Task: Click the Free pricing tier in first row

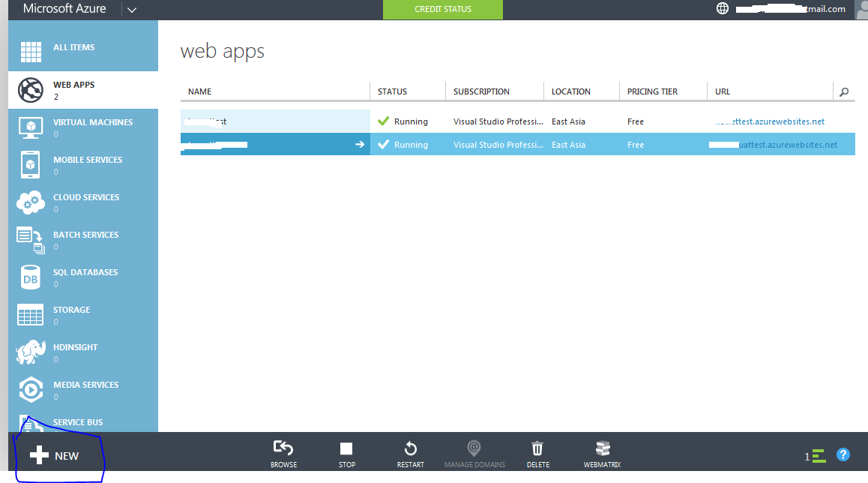Action: (x=636, y=121)
